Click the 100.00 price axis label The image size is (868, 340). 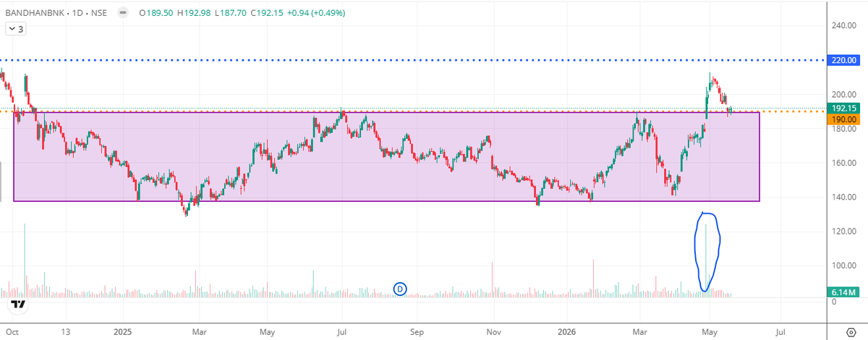tap(844, 265)
